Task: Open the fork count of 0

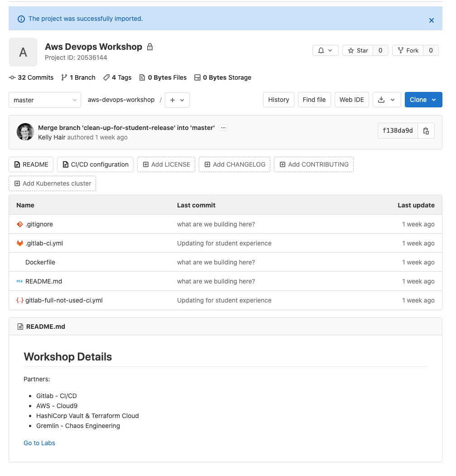Action: coord(431,50)
